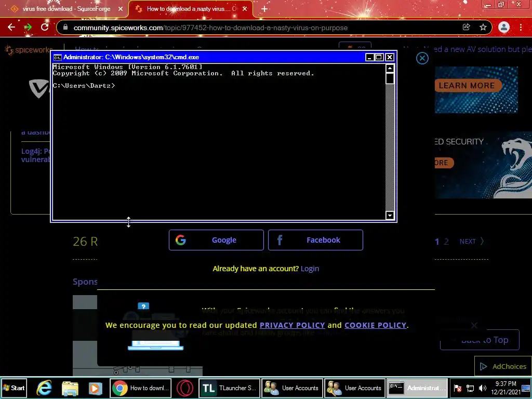
Task: Open the Chrome profile avatar
Action: click(504, 27)
